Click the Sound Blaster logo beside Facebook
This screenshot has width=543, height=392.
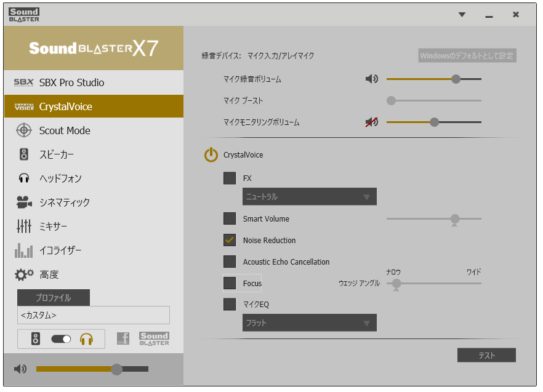pos(154,338)
